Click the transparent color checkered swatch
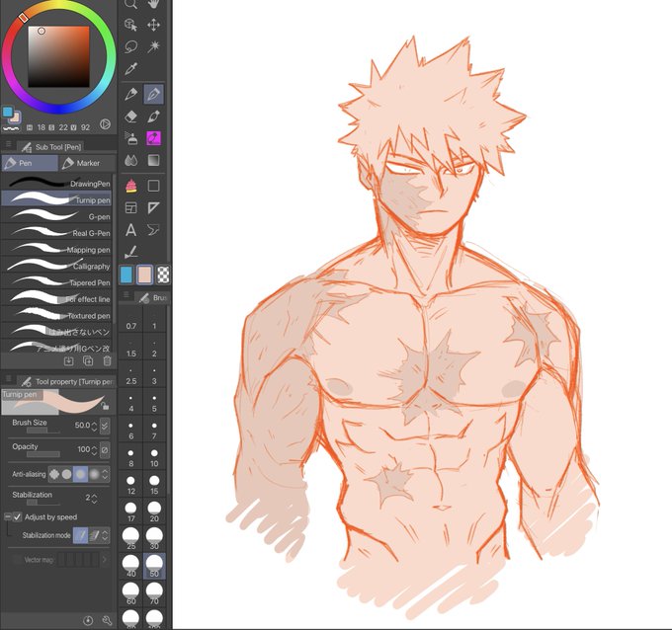672x630 pixels. (163, 275)
